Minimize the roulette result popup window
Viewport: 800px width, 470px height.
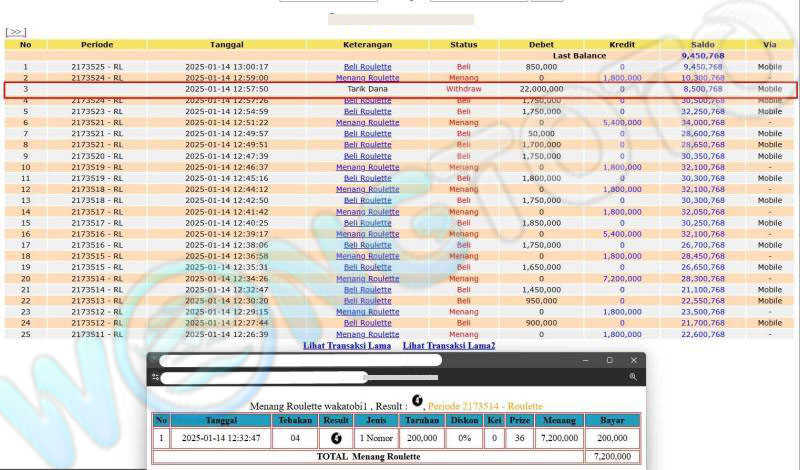[x=586, y=360]
